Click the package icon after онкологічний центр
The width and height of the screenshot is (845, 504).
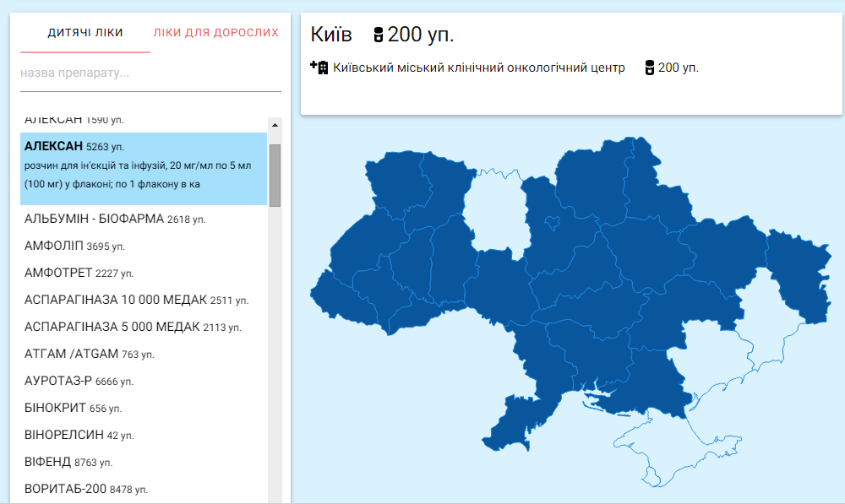tap(649, 68)
